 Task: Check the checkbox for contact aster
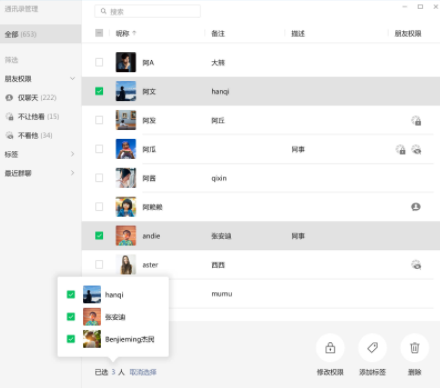click(x=99, y=265)
